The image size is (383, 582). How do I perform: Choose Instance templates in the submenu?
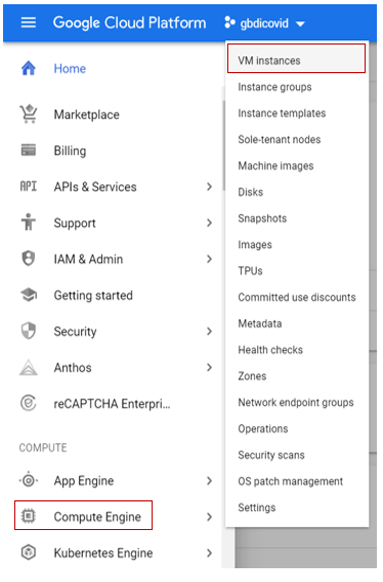click(282, 113)
